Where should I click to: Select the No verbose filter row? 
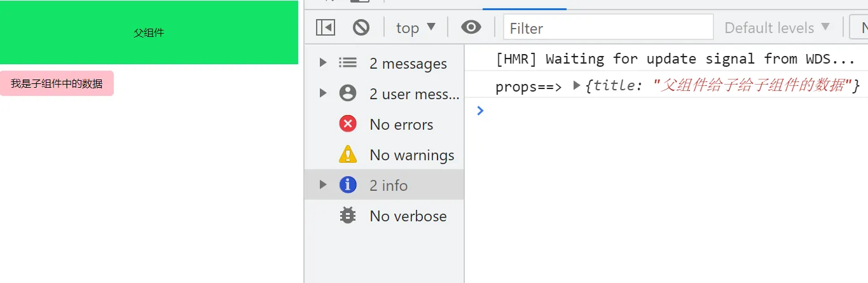pyautogui.click(x=384, y=216)
